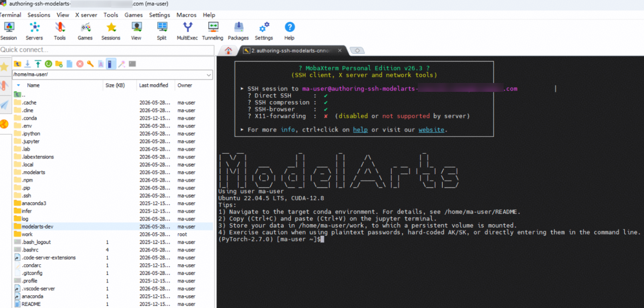Open the Sessions menu in menu bar
The height and width of the screenshot is (308, 644).
pos(39,15)
